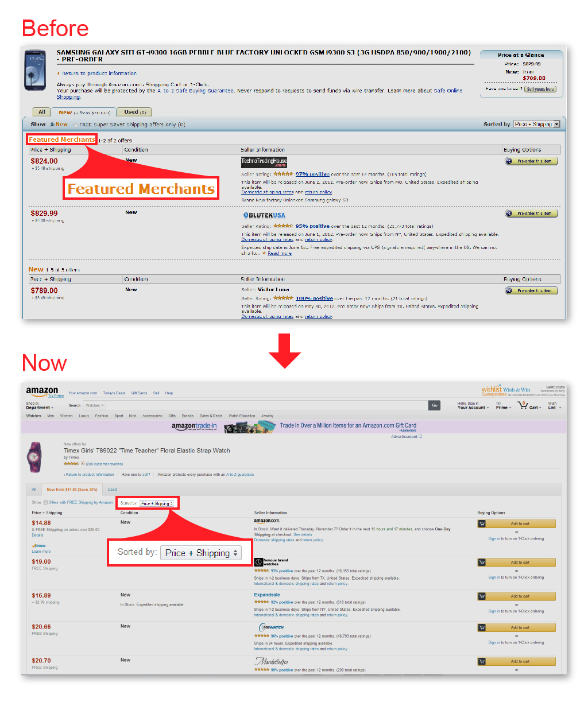Image resolution: width=588 pixels, height=702 pixels.
Task: Click the amazontrade-in logo in the banner
Action: 194,426
